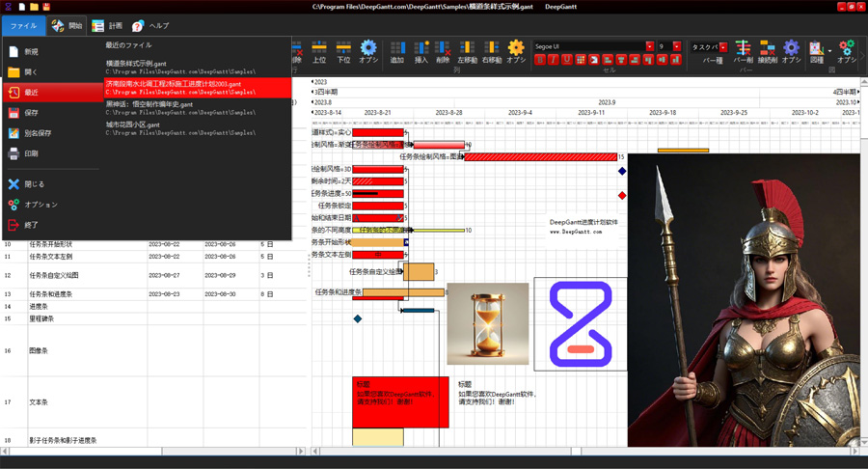868x469 pixels.
Task: Expand the タスクバ bar type dropdown
Action: click(722, 46)
